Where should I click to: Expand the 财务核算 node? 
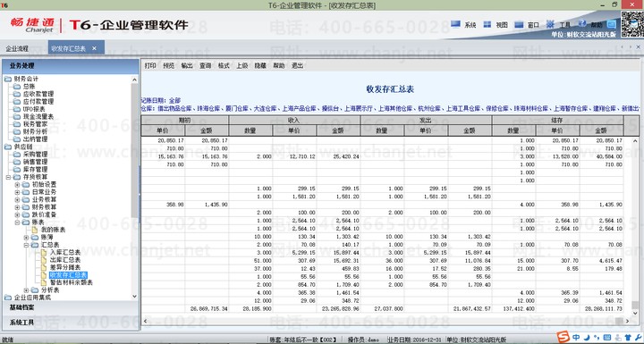[17, 207]
